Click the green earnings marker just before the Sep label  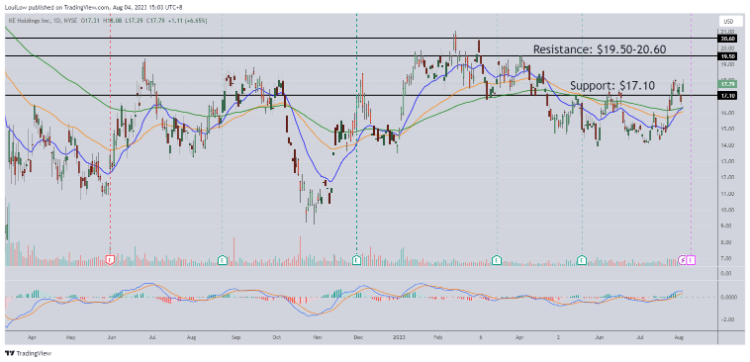222,260
